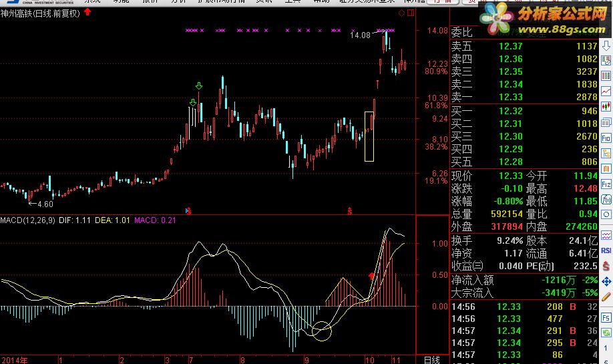Click the 现价 12.33 current price value
The height and width of the screenshot is (364, 613).
coord(511,176)
